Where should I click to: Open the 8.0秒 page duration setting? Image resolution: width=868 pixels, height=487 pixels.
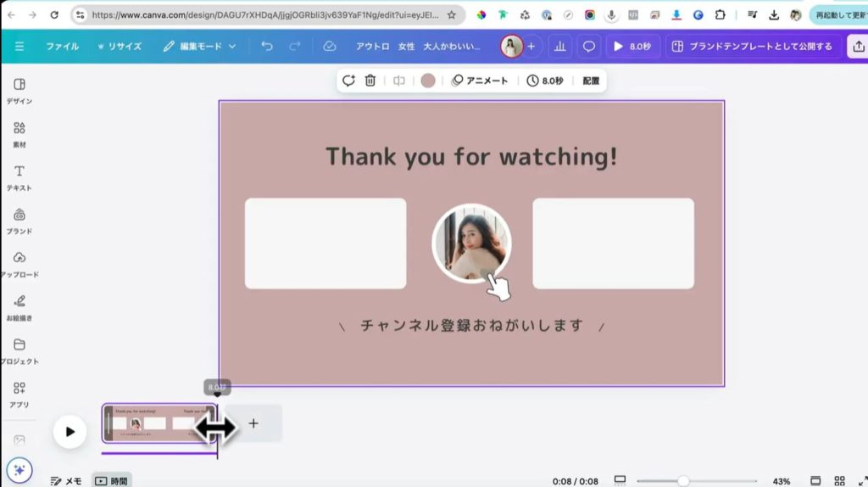tap(545, 81)
